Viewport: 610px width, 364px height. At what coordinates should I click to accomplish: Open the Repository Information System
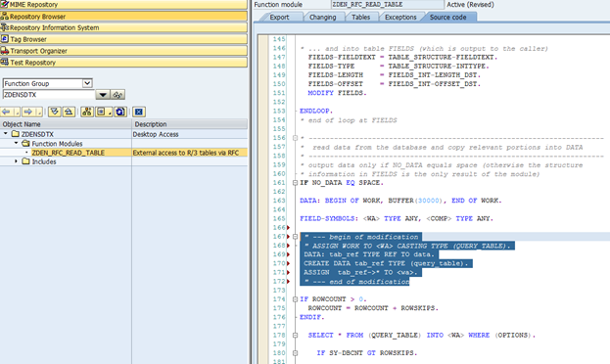(123, 27)
